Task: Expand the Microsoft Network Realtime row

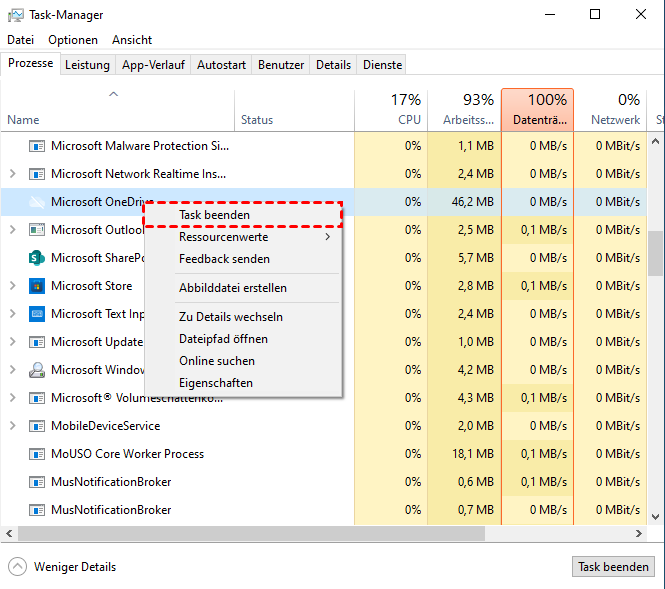Action: coord(12,174)
